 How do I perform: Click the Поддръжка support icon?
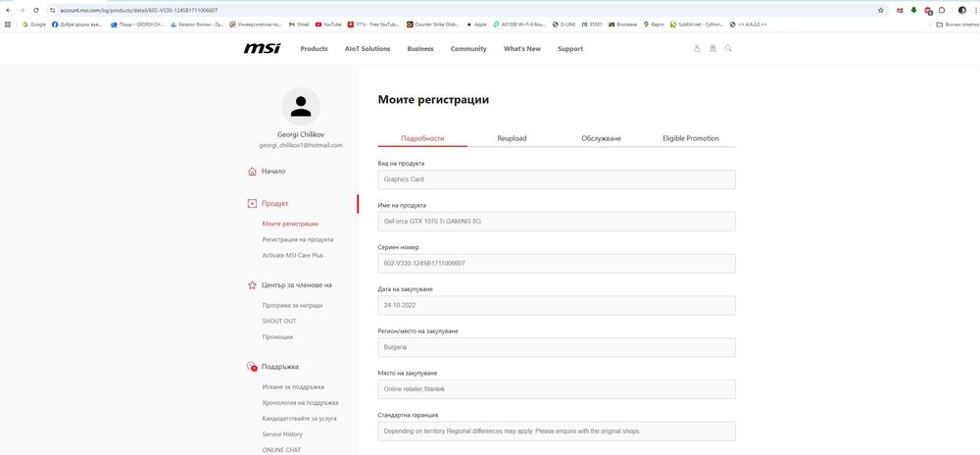click(252, 367)
